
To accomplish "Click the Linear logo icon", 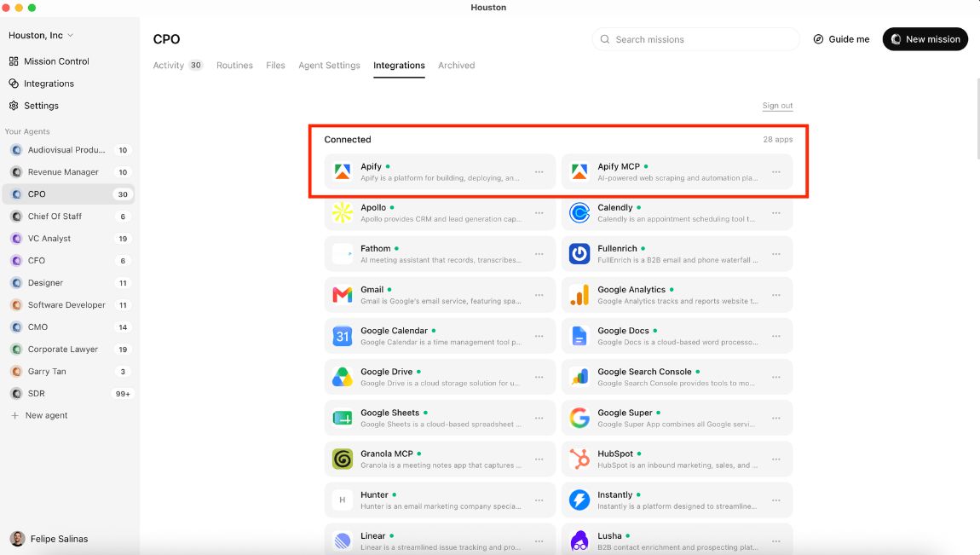I will tap(343, 541).
